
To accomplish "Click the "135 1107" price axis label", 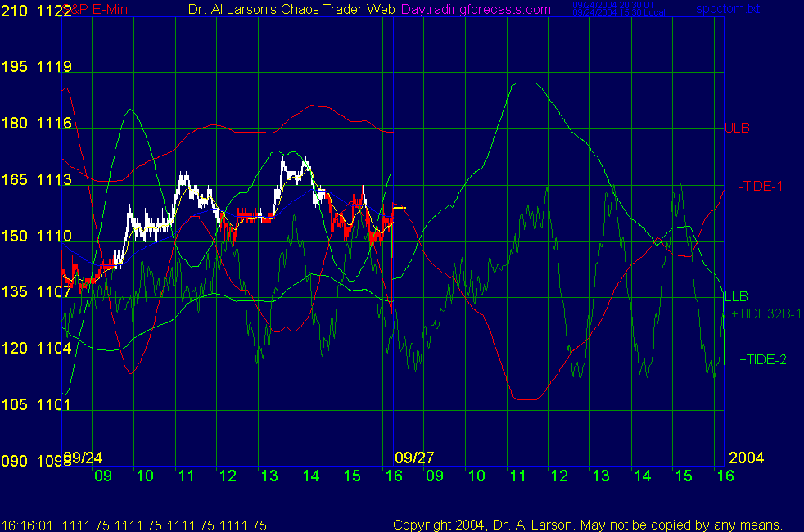I will tap(36, 291).
